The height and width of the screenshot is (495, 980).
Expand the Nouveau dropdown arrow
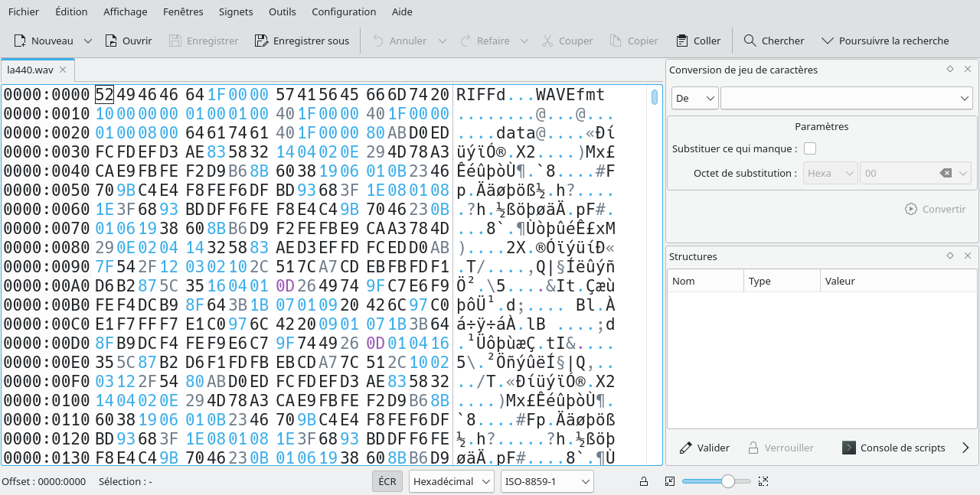(87, 41)
